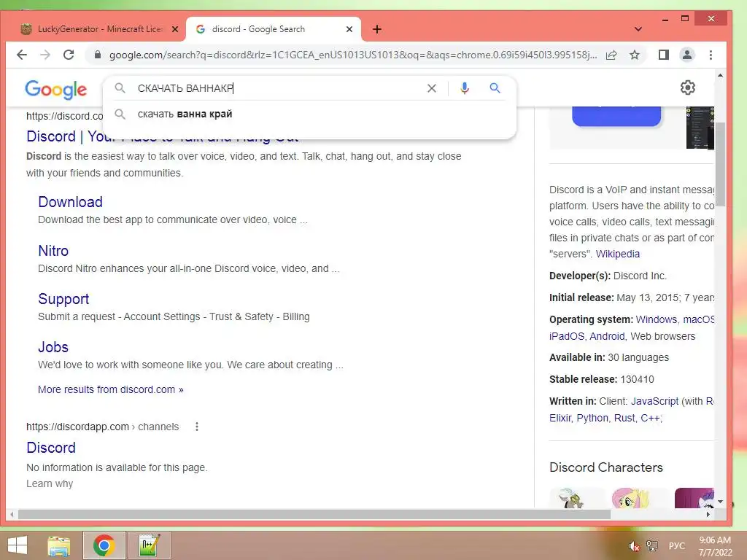Switch keyboard language via РУС indicator
This screenshot has width=747, height=560.
(x=676, y=546)
